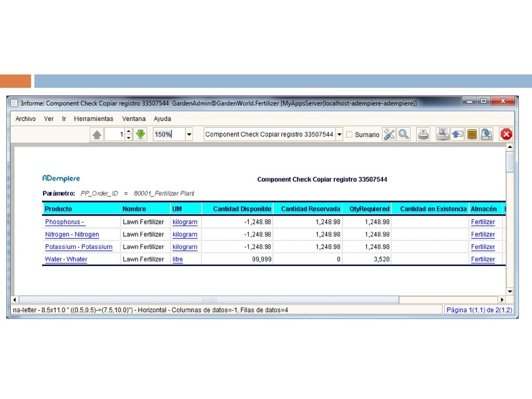Open the Potassium - Potassium link
Screen dimensions: 532x399
(79, 247)
